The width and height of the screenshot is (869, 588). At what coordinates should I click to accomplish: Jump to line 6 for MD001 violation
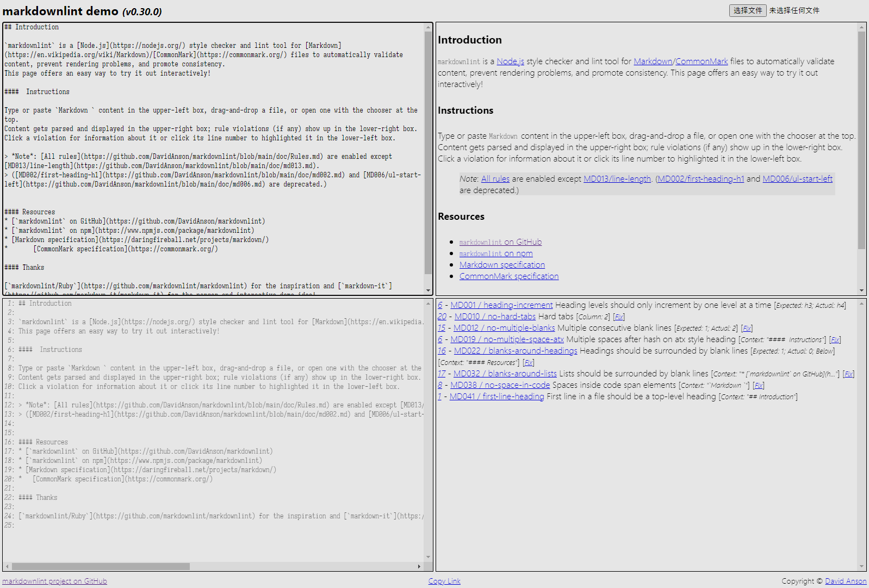440,305
